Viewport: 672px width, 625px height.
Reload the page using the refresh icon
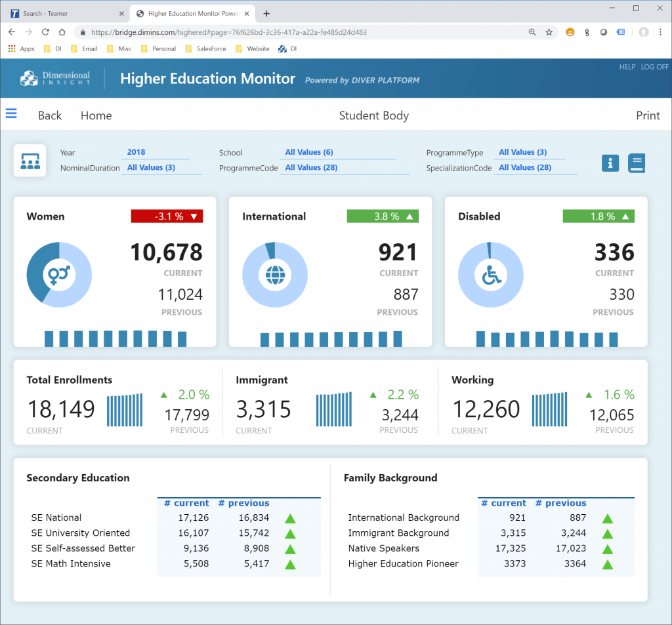[45, 31]
